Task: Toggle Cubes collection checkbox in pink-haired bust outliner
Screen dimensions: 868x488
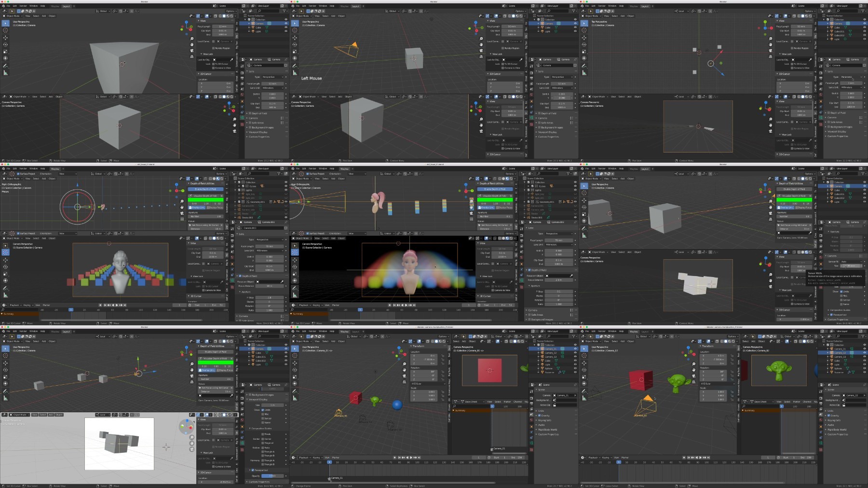Action: (532, 186)
